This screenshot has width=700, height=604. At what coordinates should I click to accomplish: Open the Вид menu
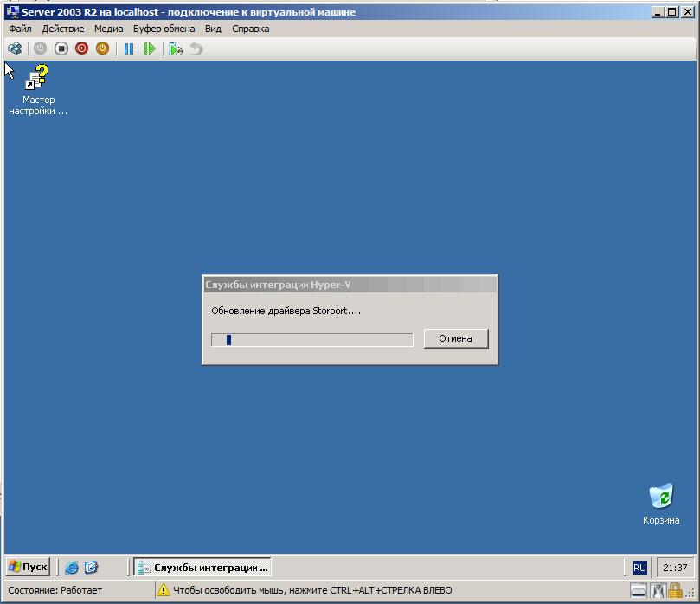point(213,29)
